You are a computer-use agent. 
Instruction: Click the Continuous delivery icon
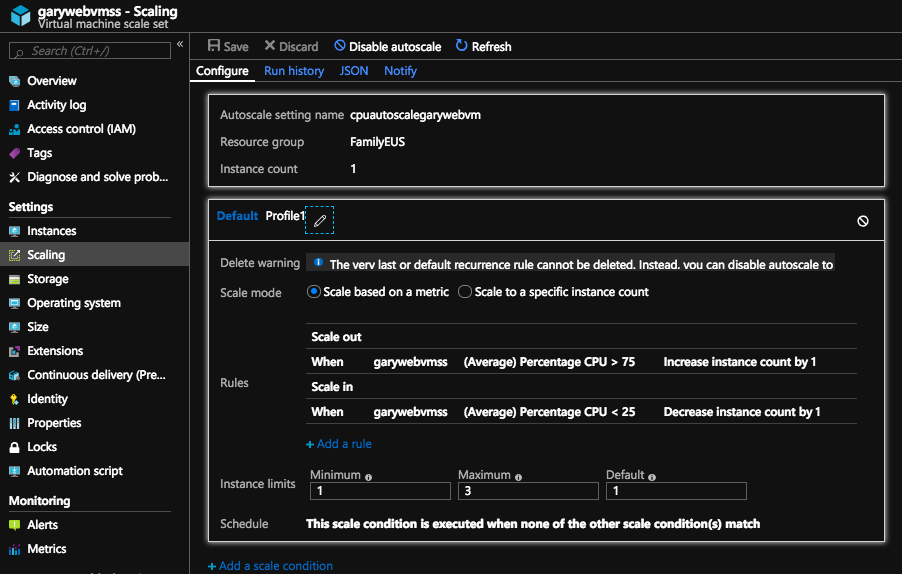tap(14, 376)
